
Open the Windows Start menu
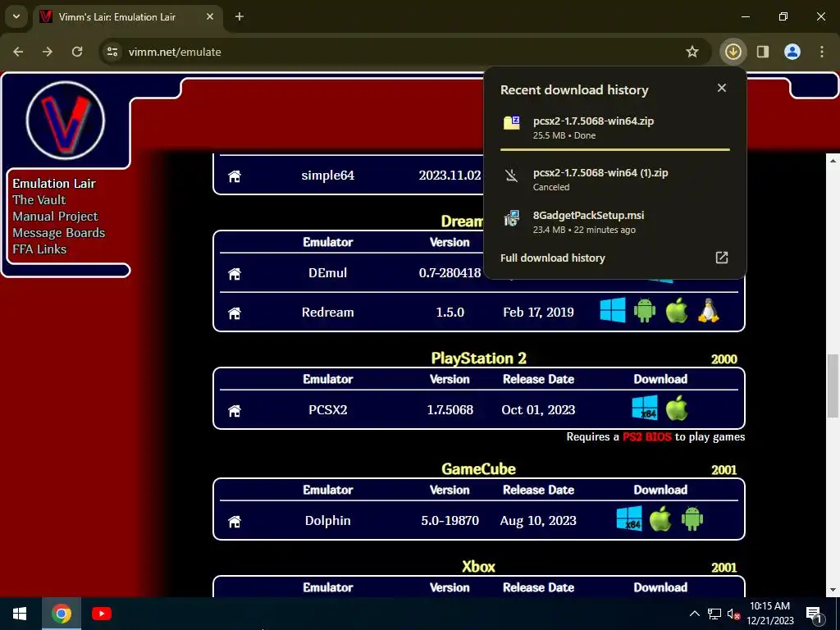pyautogui.click(x=20, y=614)
